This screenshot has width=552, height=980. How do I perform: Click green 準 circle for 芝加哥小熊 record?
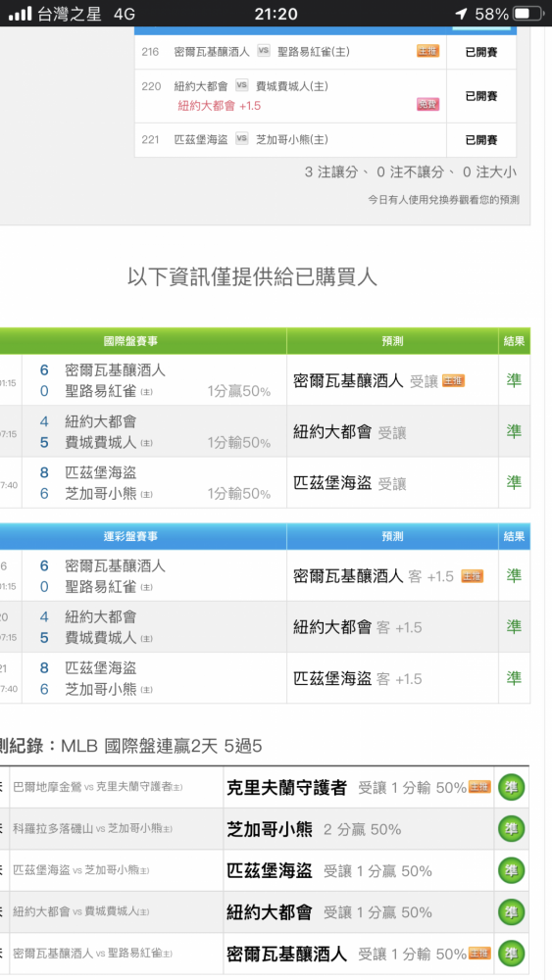pos(511,829)
